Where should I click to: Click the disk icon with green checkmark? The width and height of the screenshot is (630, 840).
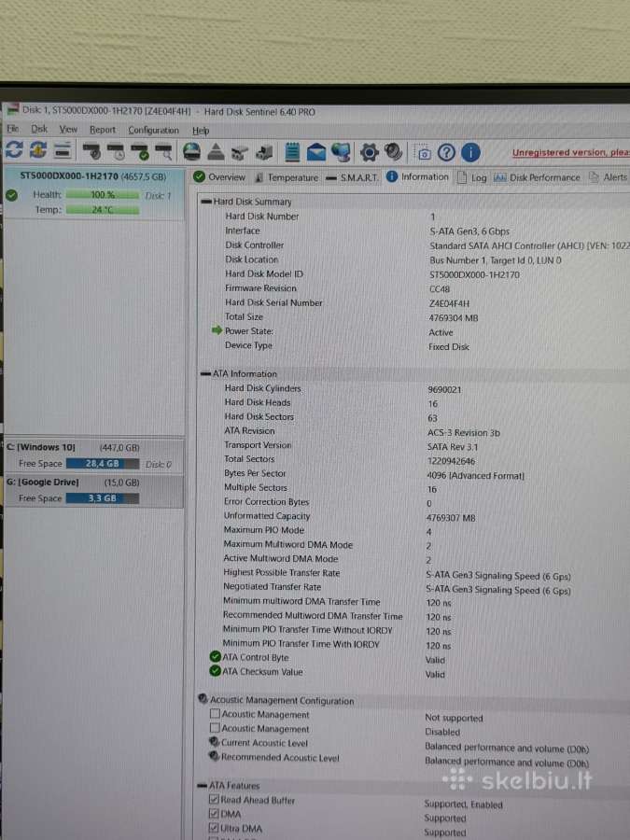click(140, 151)
